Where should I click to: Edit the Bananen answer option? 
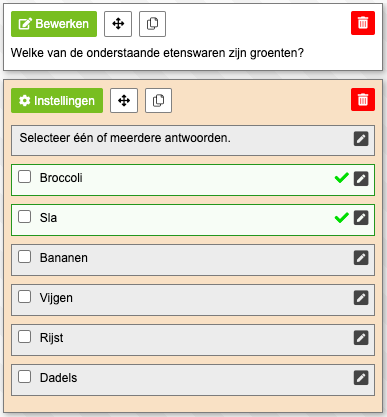click(361, 258)
